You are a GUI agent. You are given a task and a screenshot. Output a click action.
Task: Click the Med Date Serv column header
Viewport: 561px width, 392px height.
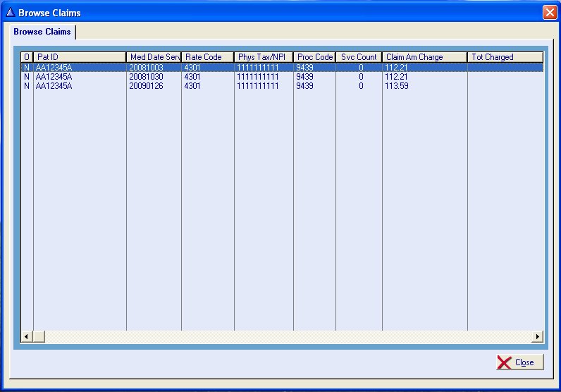(154, 57)
